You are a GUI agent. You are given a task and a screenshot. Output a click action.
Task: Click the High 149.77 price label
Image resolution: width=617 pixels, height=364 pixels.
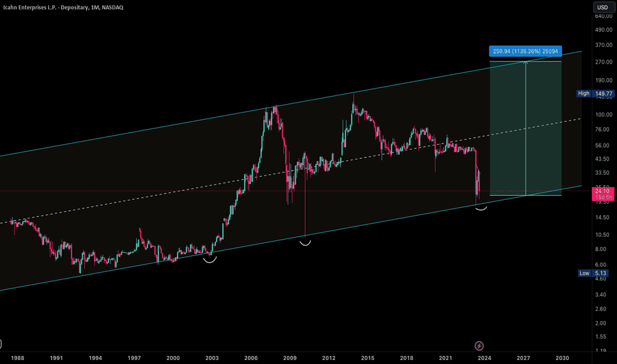coord(595,94)
